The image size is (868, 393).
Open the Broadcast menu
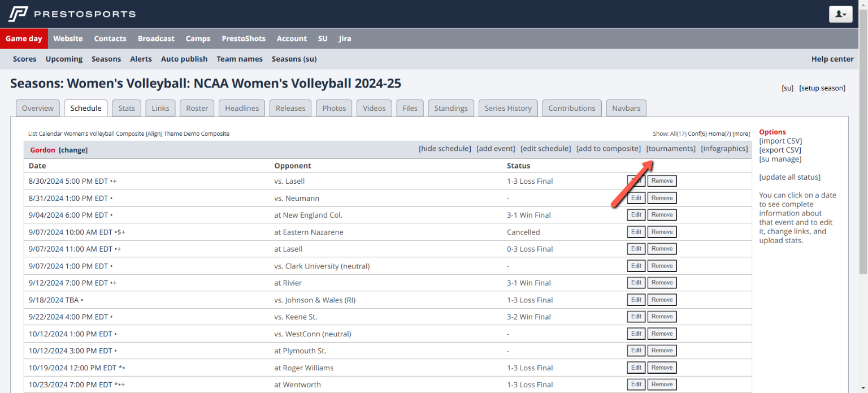(x=156, y=38)
